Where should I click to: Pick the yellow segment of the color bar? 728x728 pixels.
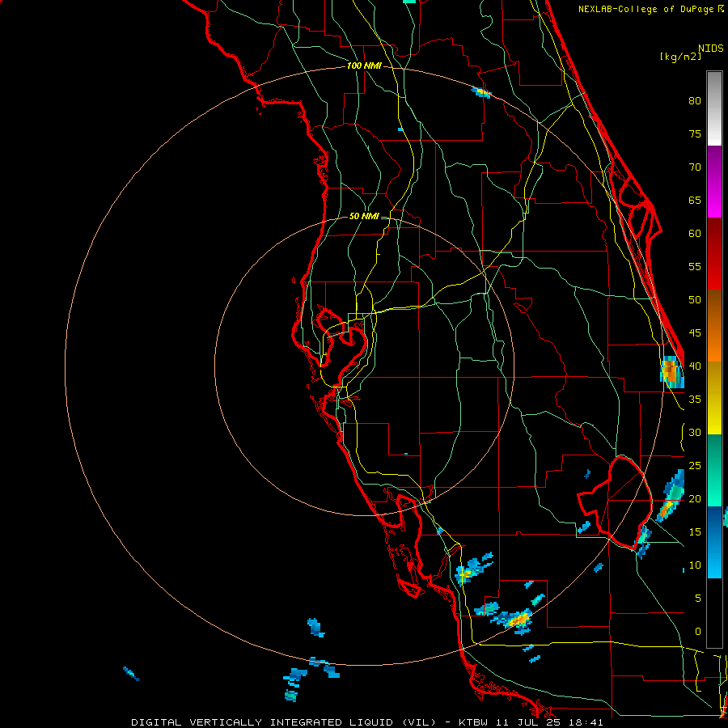pyautogui.click(x=714, y=398)
